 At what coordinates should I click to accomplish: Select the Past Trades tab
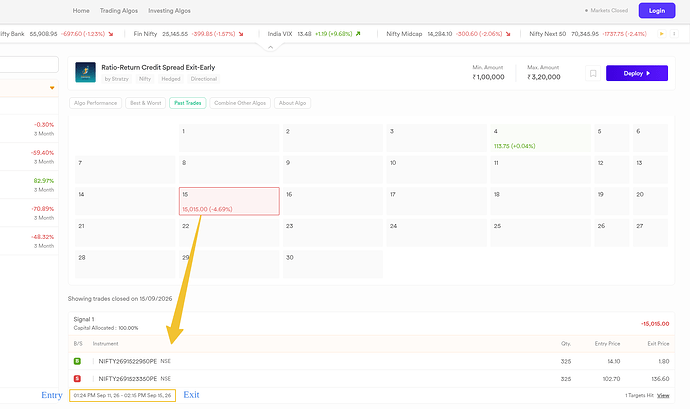click(187, 103)
